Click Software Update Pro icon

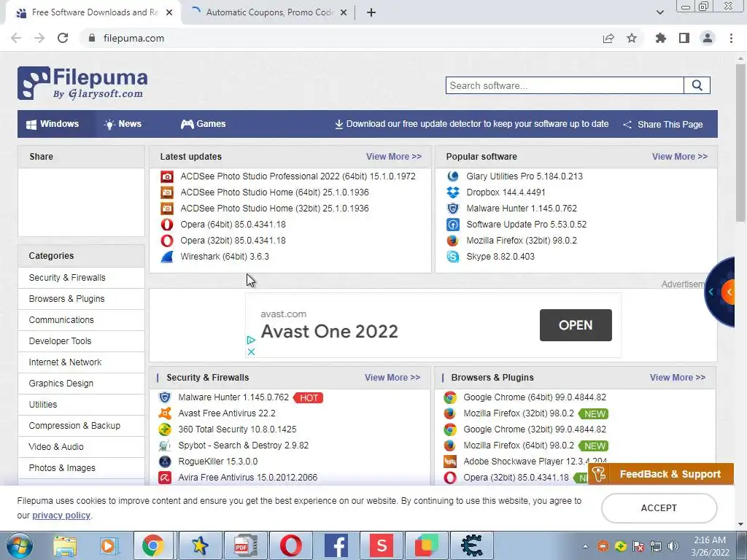tap(452, 225)
